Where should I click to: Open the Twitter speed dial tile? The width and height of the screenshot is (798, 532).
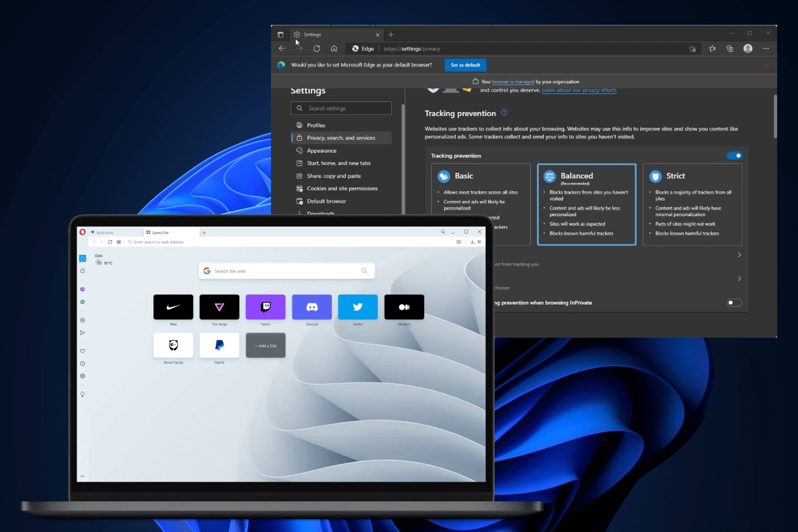coord(358,307)
